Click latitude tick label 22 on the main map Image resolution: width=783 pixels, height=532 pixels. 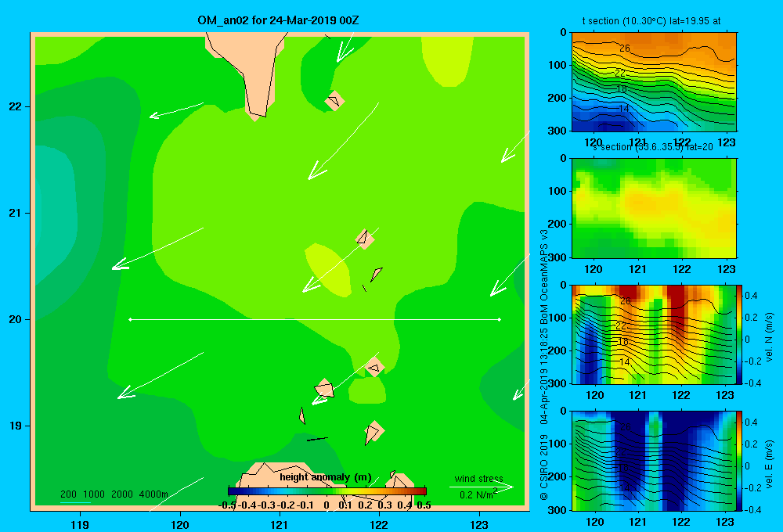pyautogui.click(x=16, y=106)
